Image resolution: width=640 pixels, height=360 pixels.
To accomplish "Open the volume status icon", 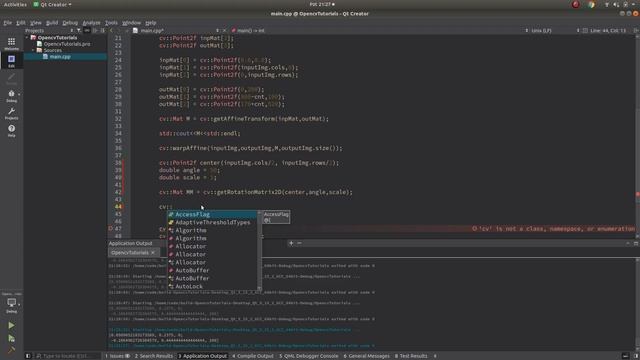I will (x=616, y=4).
